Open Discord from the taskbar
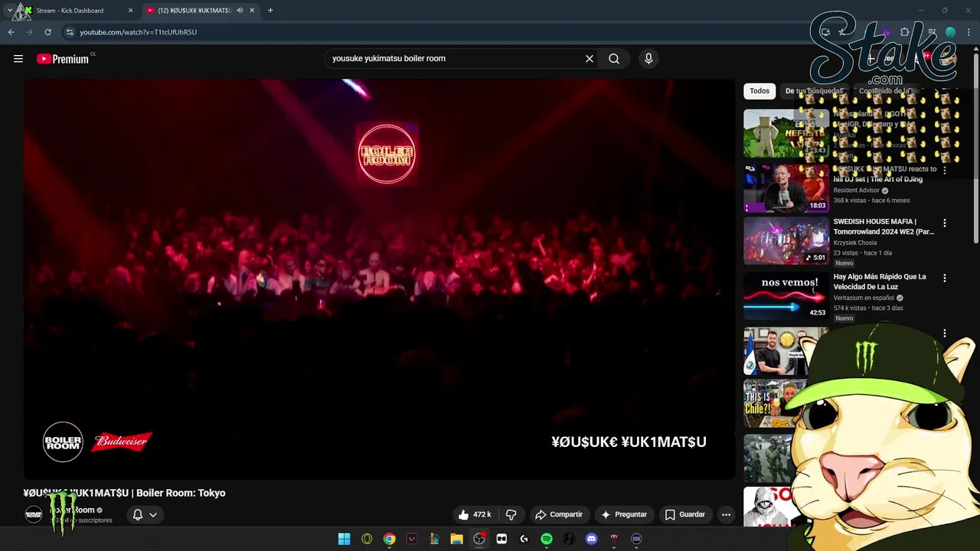 (591, 539)
